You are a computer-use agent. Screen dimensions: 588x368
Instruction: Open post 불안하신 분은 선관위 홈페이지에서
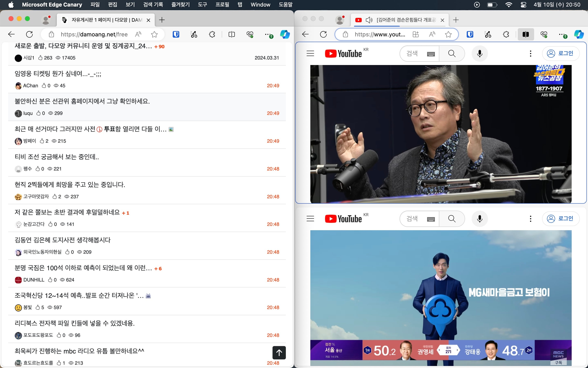point(82,101)
